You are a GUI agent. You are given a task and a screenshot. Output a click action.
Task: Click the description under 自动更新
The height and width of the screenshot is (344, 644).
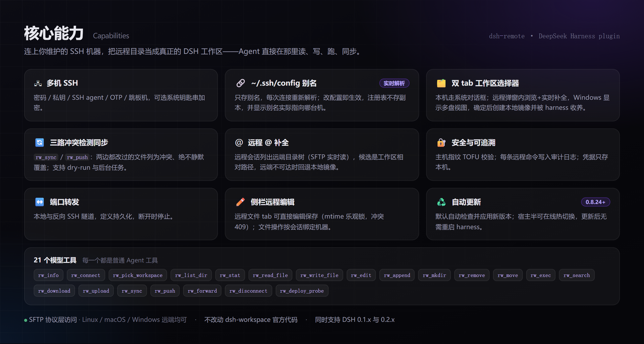tap(521, 222)
